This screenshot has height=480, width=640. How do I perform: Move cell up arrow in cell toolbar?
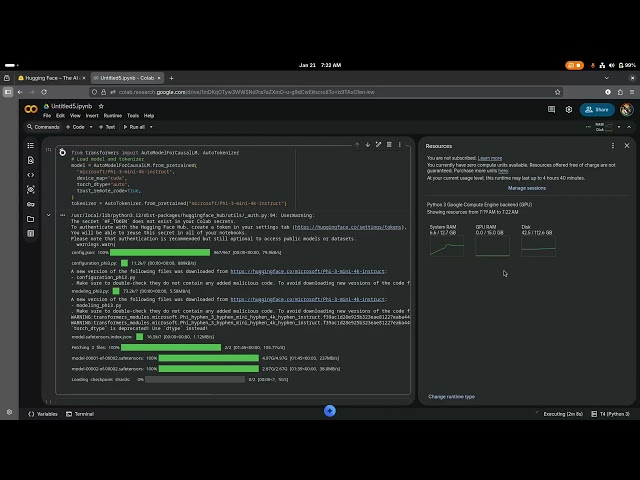[x=357, y=144]
